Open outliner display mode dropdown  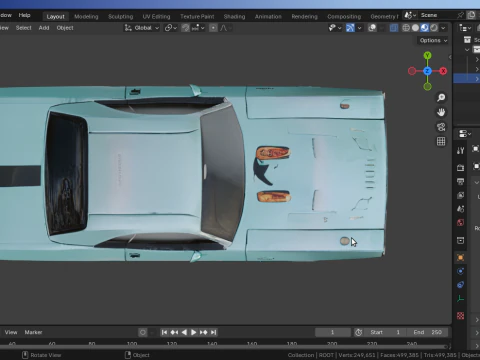pos(465,28)
